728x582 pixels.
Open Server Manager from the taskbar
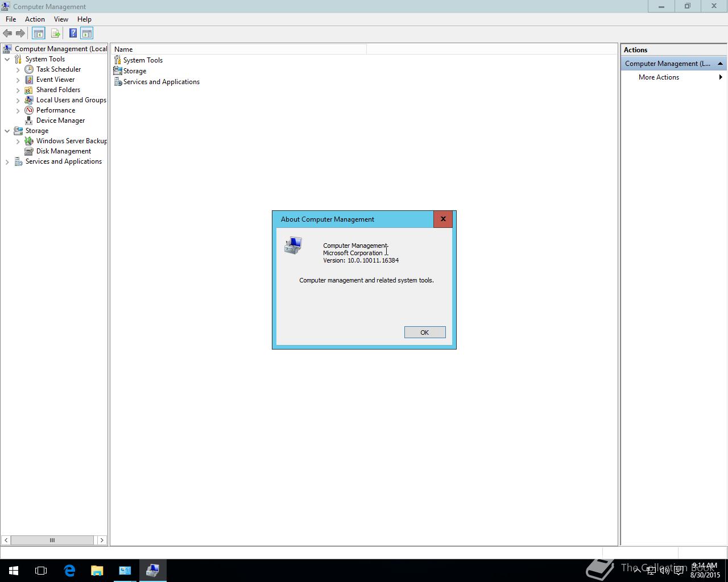[x=125, y=571]
